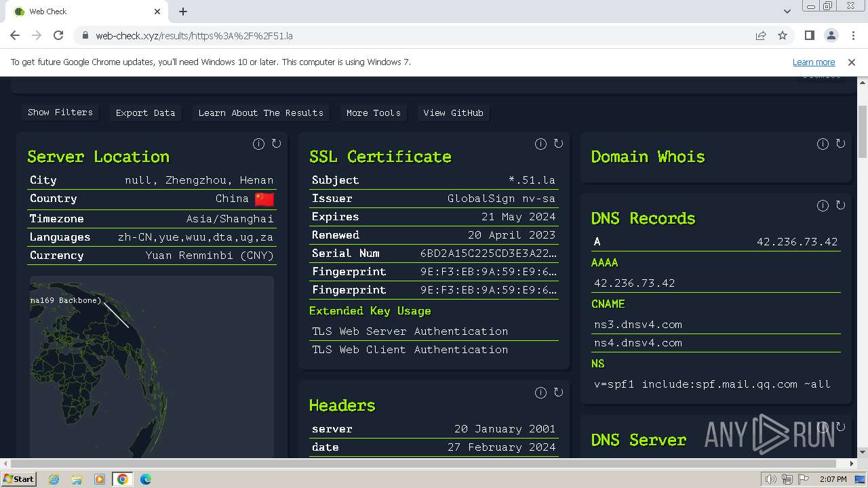Open Chrome profile menu
The image size is (868, 488).
[x=831, y=35]
